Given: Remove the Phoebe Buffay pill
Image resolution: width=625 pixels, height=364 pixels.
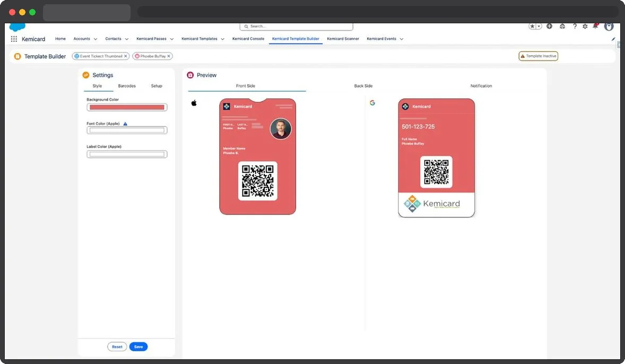Looking at the screenshot, I should (169, 56).
